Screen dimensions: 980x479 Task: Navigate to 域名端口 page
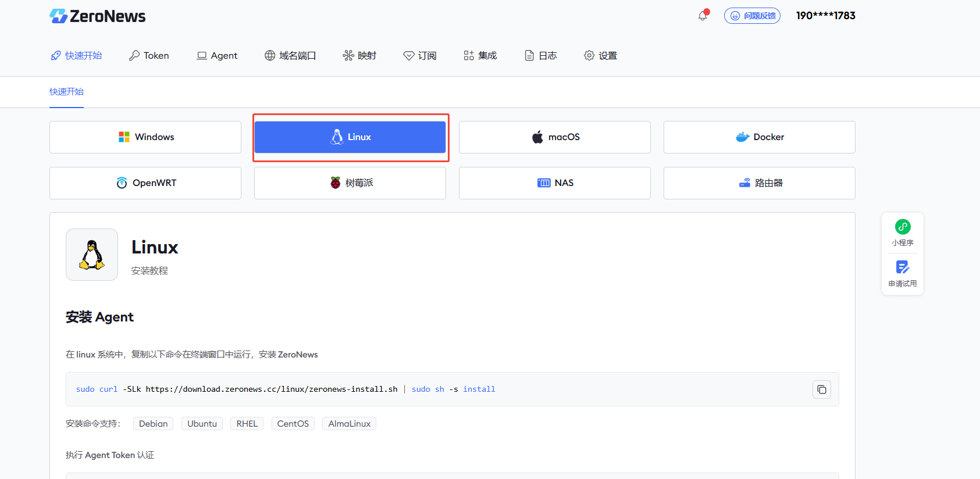[290, 56]
